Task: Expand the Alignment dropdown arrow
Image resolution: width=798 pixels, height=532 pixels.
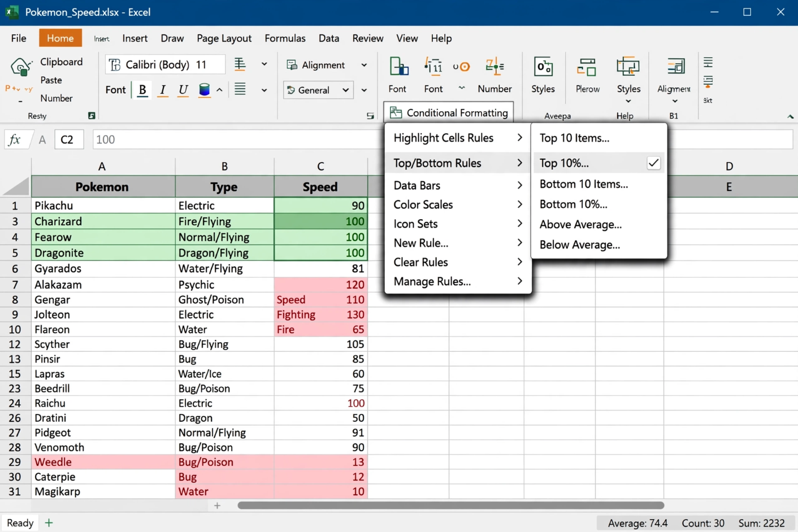Action: coord(364,65)
